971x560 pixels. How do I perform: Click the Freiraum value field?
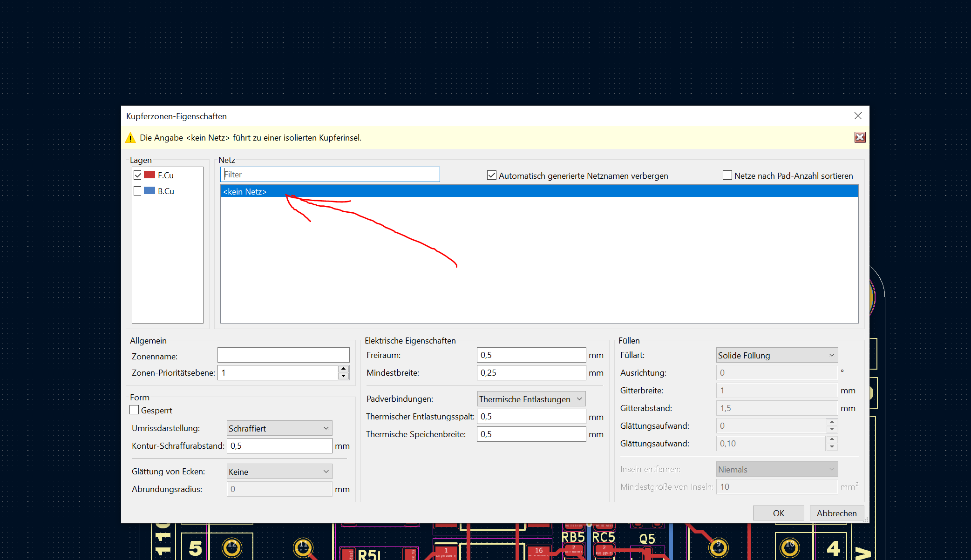coord(531,355)
